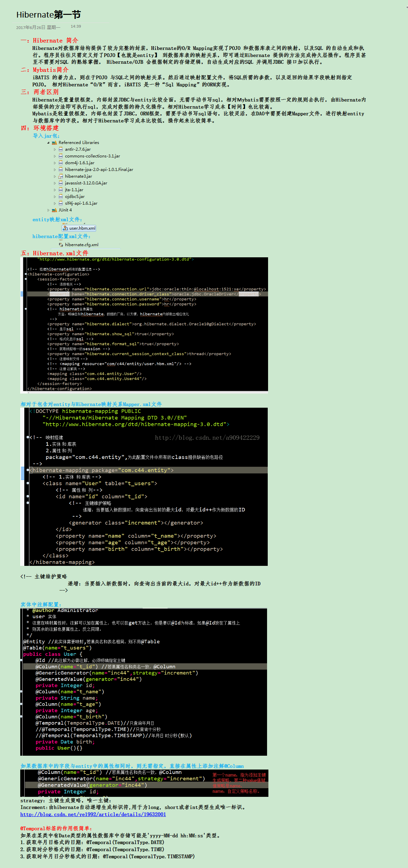The height and width of the screenshot is (868, 408).
Task: Click the dom4j-1.6.1.jar file icon
Action: click(x=61, y=163)
